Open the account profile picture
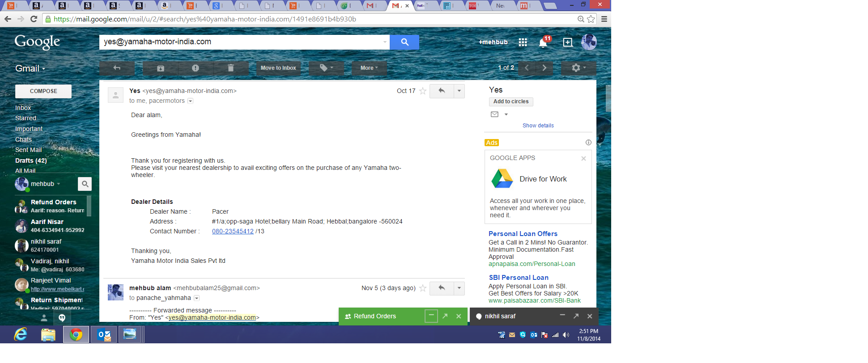868x363 pixels. coord(589,42)
